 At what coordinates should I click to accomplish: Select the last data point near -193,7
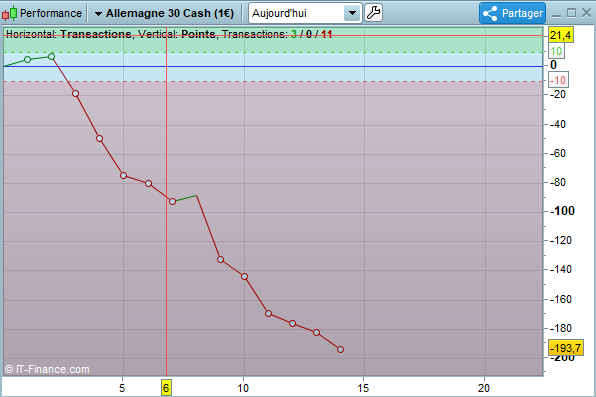[x=340, y=349]
